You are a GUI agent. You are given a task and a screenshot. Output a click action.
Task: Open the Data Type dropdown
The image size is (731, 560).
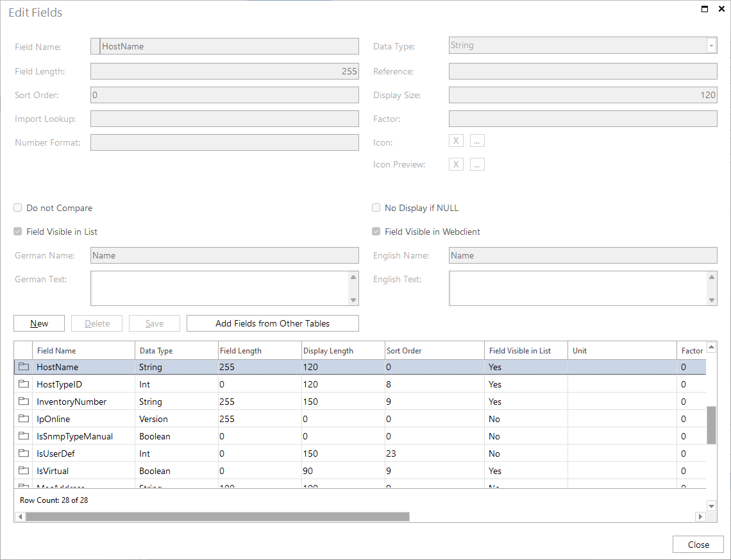(x=712, y=45)
